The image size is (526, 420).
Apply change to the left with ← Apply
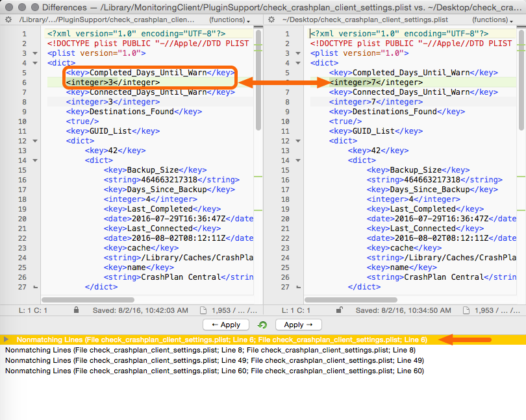(226, 325)
